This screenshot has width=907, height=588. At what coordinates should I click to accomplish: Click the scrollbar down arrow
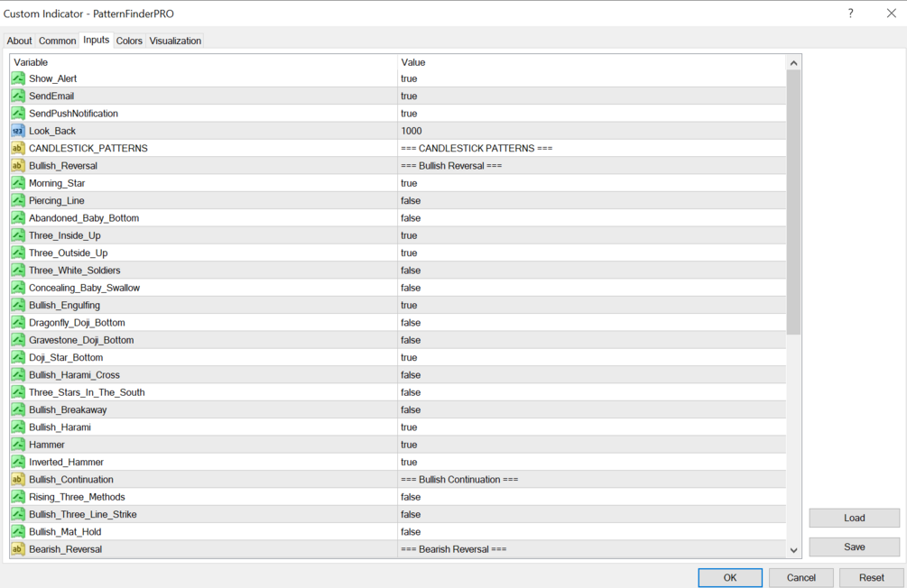pyautogui.click(x=793, y=550)
